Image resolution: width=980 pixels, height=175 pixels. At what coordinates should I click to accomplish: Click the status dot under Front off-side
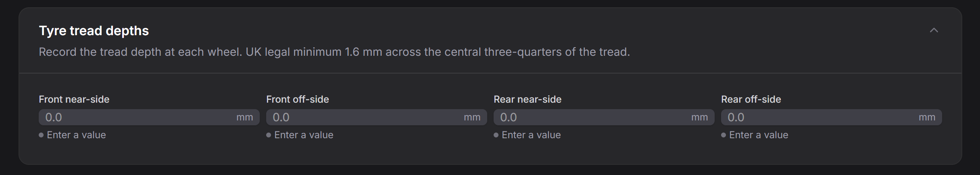point(269,135)
